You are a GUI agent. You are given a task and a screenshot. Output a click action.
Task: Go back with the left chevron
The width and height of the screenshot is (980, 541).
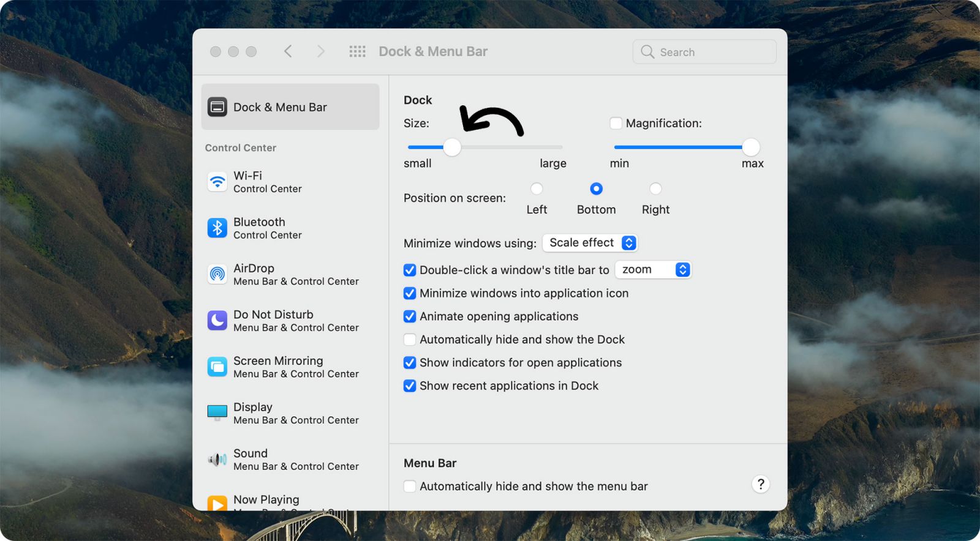coord(288,51)
